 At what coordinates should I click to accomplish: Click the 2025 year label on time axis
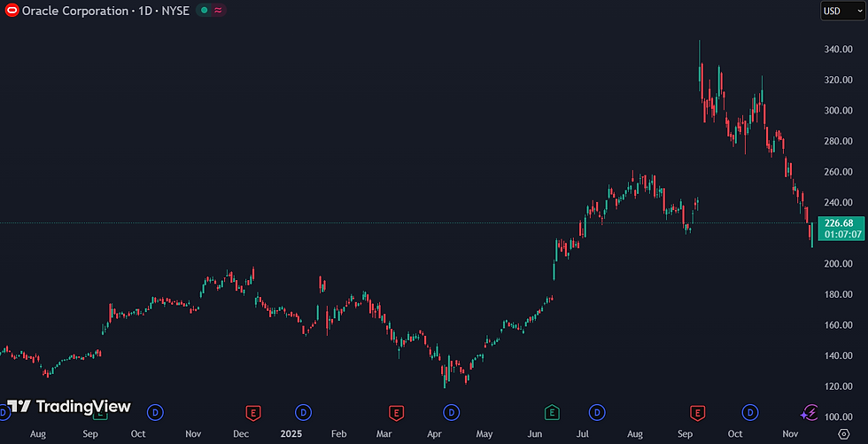pos(291,434)
